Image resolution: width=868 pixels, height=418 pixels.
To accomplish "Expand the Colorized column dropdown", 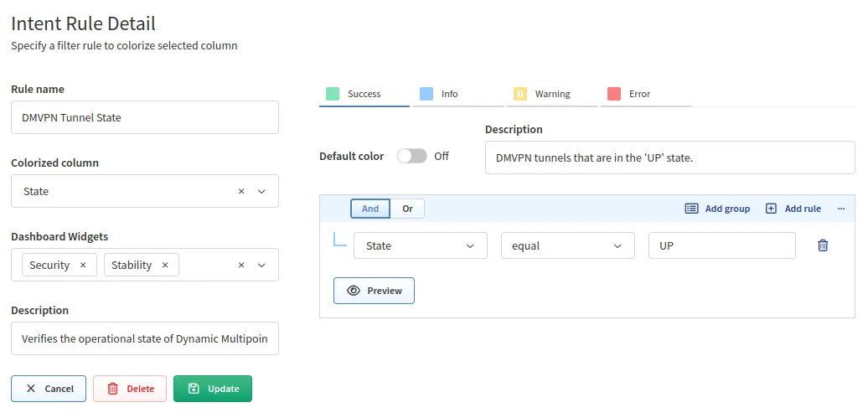I will [x=261, y=191].
